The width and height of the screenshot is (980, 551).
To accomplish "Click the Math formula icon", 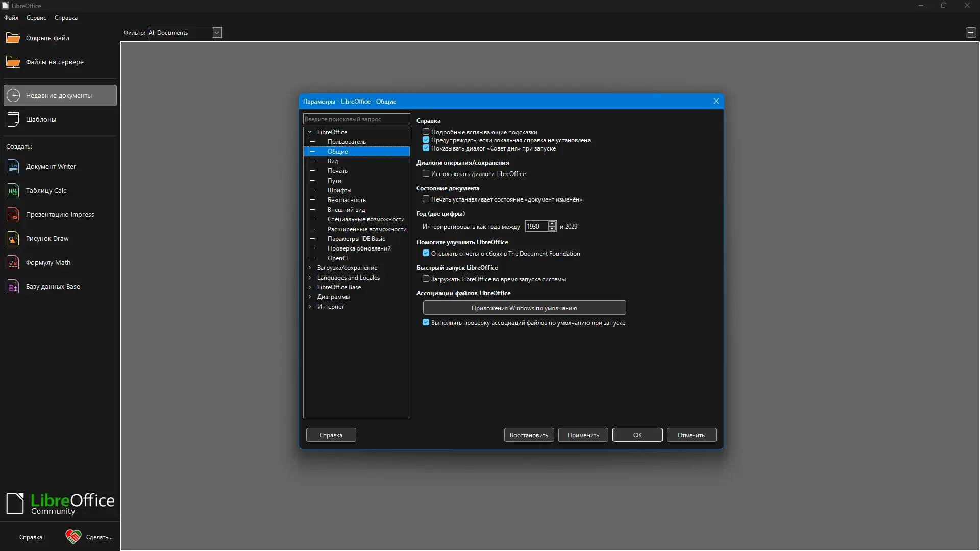I will [x=13, y=263].
